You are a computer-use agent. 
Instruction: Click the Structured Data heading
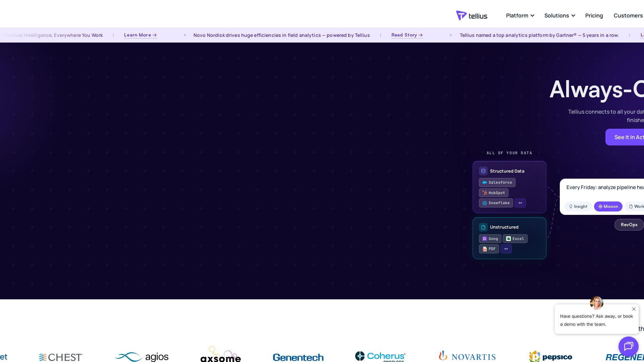coord(507,171)
